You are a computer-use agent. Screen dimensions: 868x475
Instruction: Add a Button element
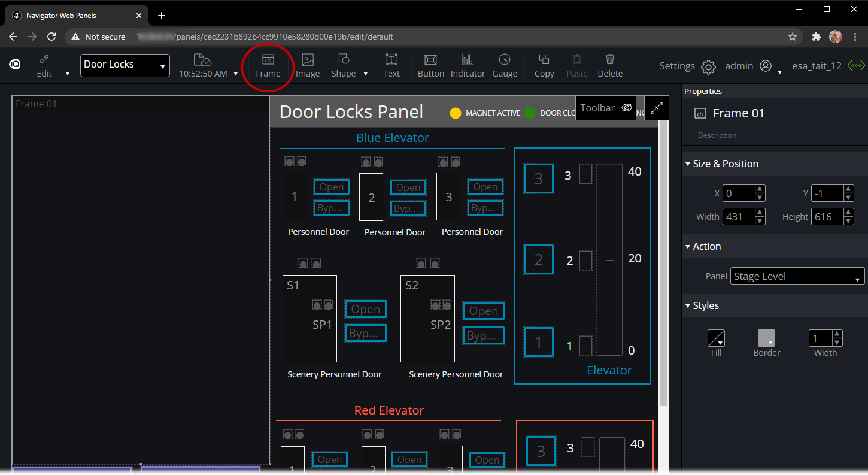coord(431,65)
